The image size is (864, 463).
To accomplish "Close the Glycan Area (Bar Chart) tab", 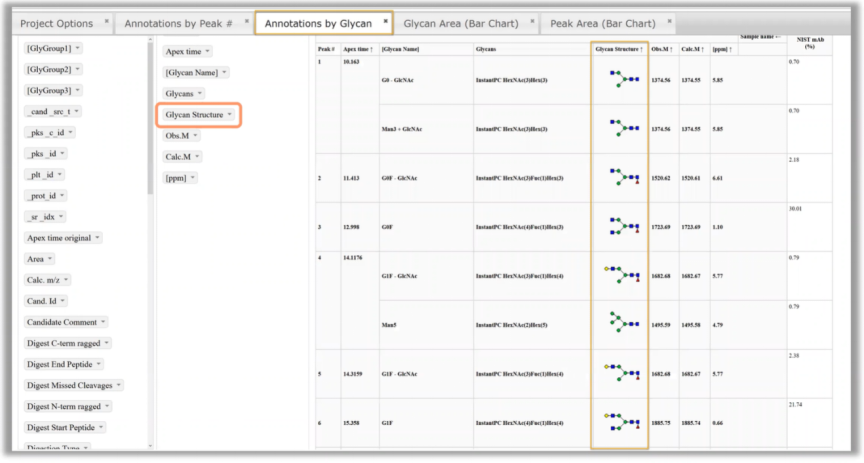I will pos(532,21).
